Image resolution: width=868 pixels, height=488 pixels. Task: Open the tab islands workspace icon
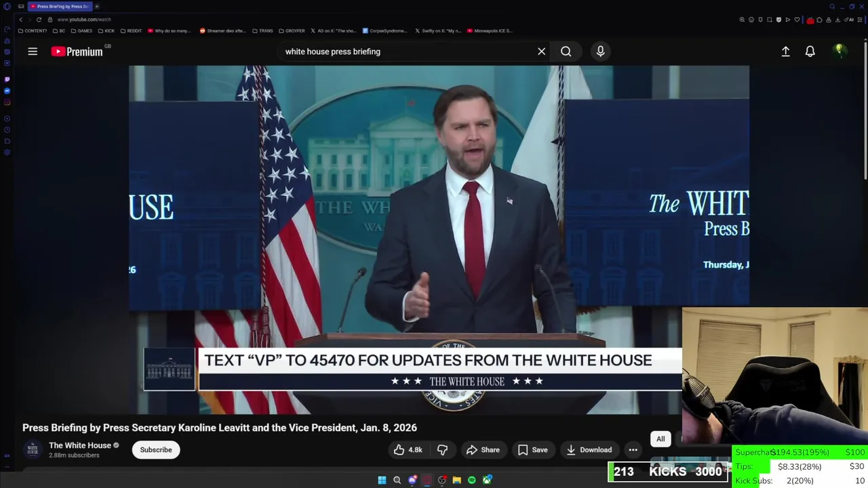(21, 6)
